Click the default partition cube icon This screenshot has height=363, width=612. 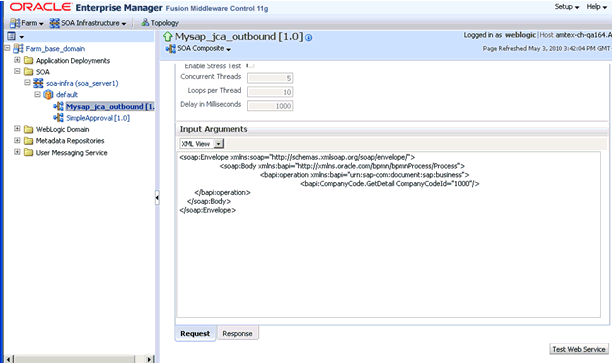(x=48, y=94)
